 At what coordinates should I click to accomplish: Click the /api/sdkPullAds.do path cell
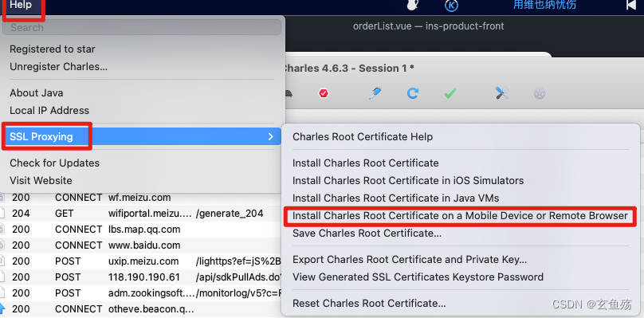238,277
